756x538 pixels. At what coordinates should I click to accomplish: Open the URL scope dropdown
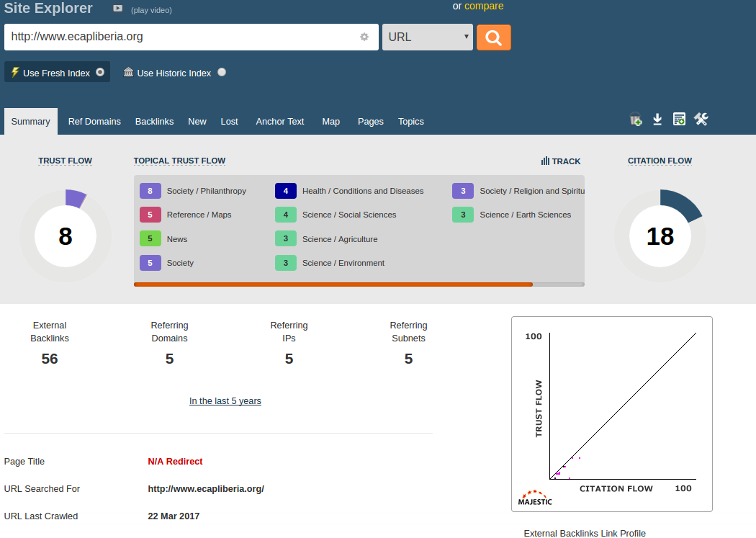(428, 37)
